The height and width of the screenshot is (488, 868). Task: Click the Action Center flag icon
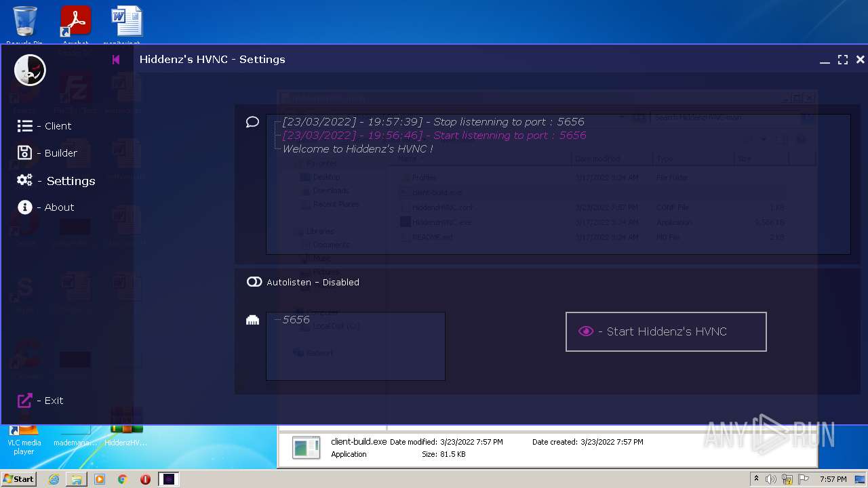pyautogui.click(x=803, y=479)
